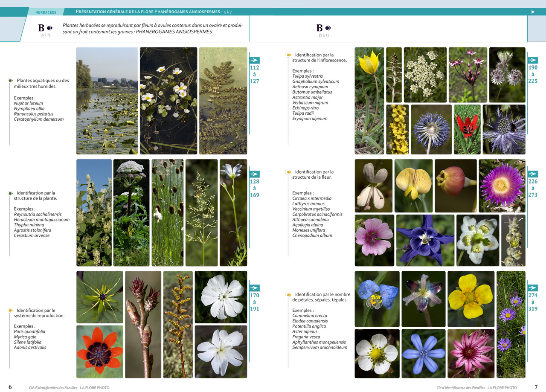The image size is (546, 392).
Task: Open the Tulipa sylvestris species name
Action: (307, 76)
